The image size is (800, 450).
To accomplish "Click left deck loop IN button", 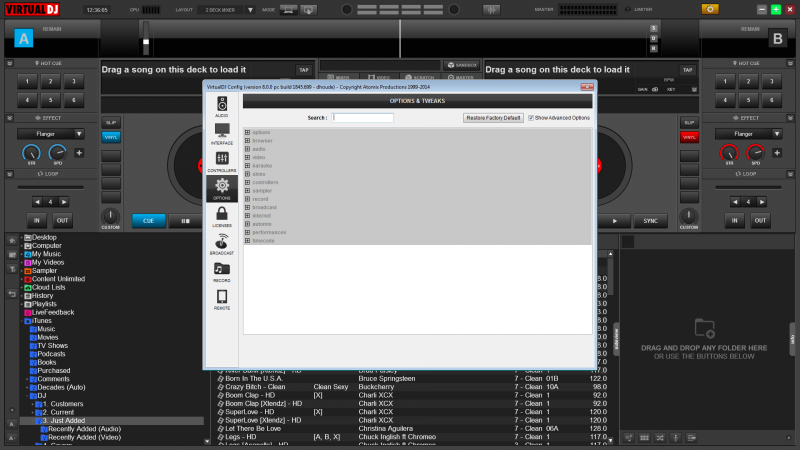I will click(x=37, y=220).
